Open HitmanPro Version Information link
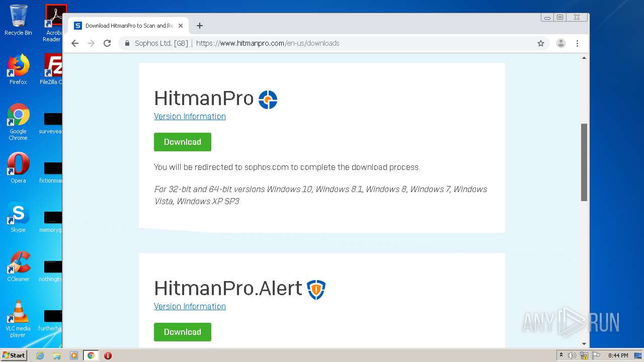Viewport: 644px width, 362px height. [190, 116]
